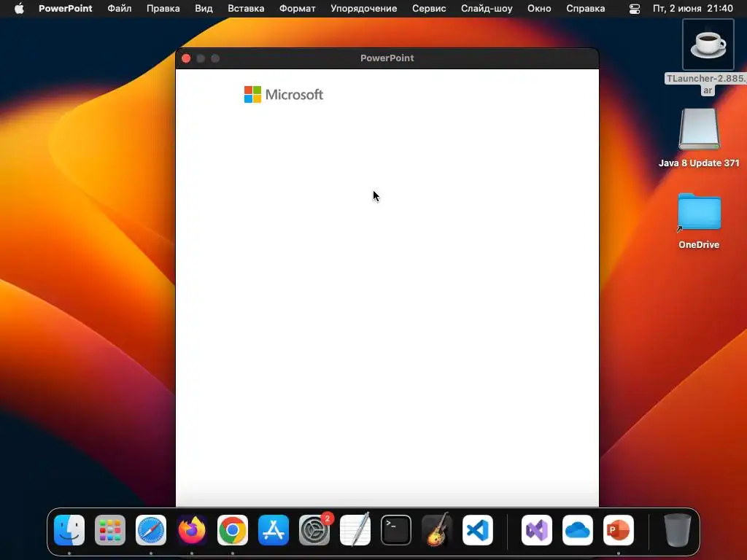Viewport: 747px width, 560px height.
Task: Open Google Chrome from the dock
Action: tap(233, 530)
